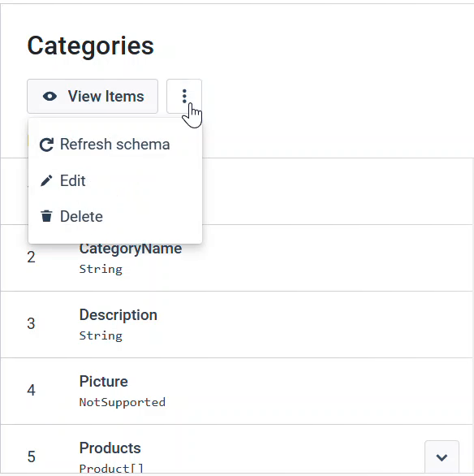This screenshot has width=474, height=476.
Task: Select Refresh schema from the menu
Action: (x=115, y=145)
